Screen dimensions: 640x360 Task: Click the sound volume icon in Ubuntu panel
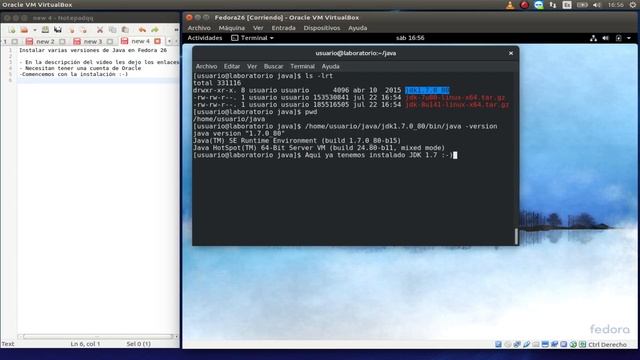(597, 5)
